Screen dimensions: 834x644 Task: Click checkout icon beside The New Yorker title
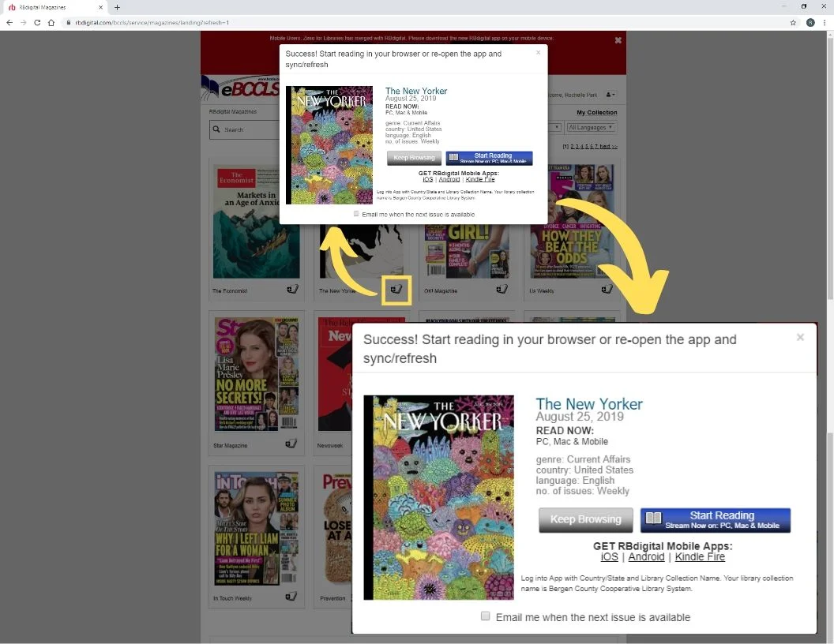[x=396, y=289]
